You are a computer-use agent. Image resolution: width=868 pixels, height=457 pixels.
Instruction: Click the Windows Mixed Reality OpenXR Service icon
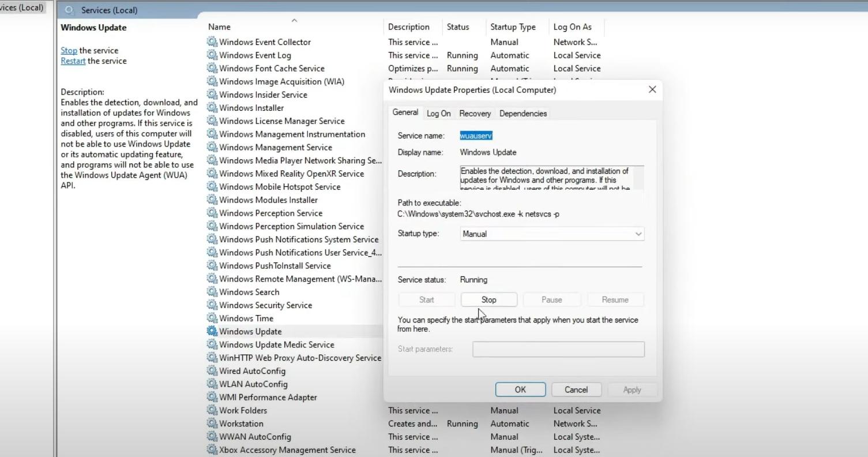[x=212, y=173]
